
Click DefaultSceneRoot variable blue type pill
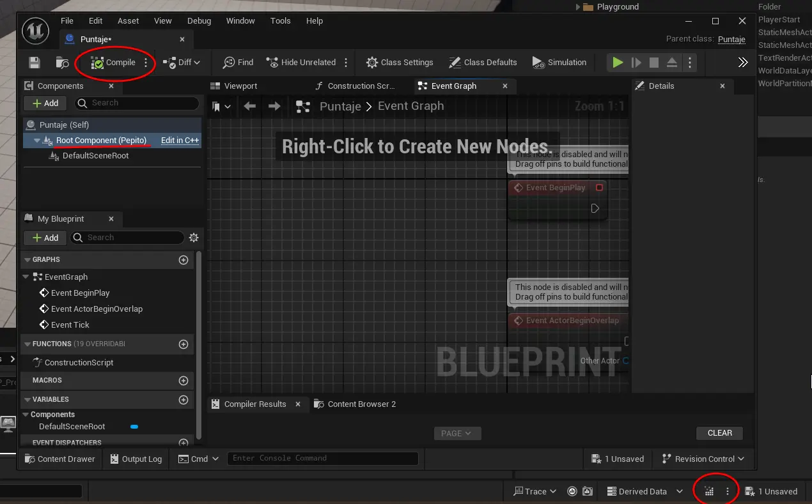click(134, 427)
